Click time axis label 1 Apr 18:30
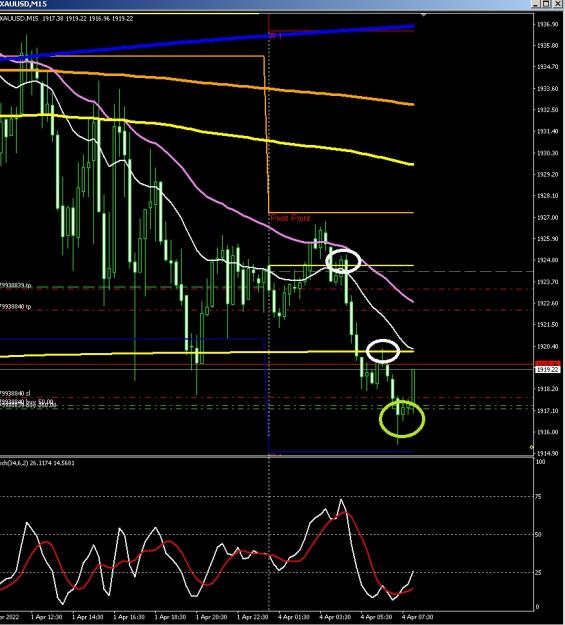The height and width of the screenshot is (625, 565). click(170, 617)
